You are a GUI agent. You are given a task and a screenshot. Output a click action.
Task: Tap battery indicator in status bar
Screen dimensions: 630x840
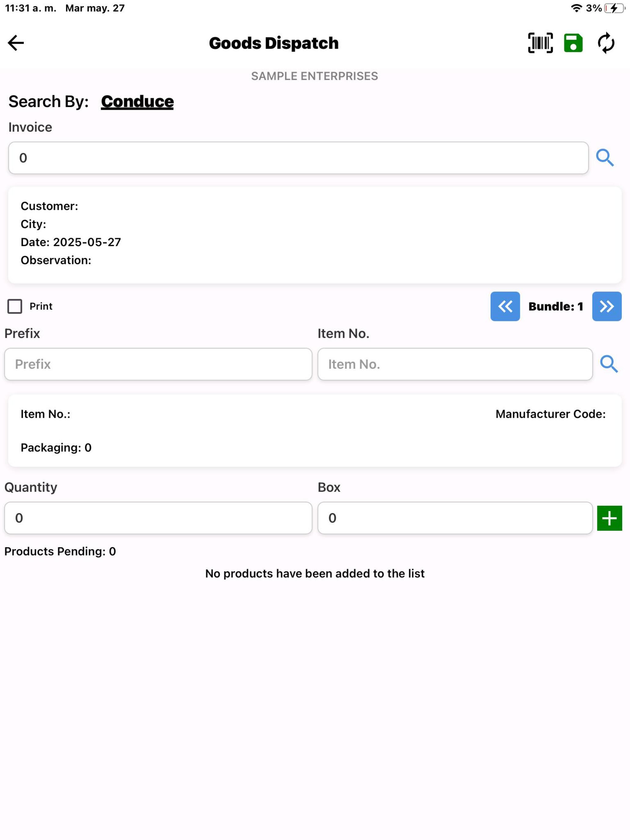pyautogui.click(x=614, y=8)
